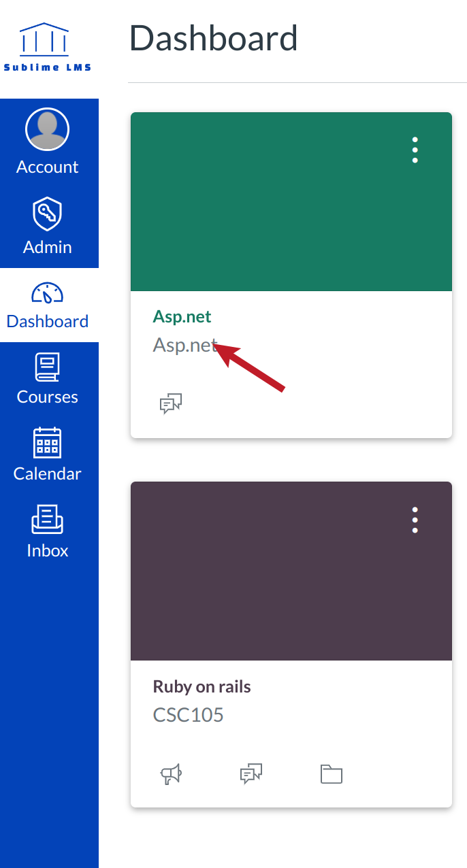This screenshot has height=868, width=467.
Task: Open Announcements megaphone on Ruby on rails card
Action: 171,773
